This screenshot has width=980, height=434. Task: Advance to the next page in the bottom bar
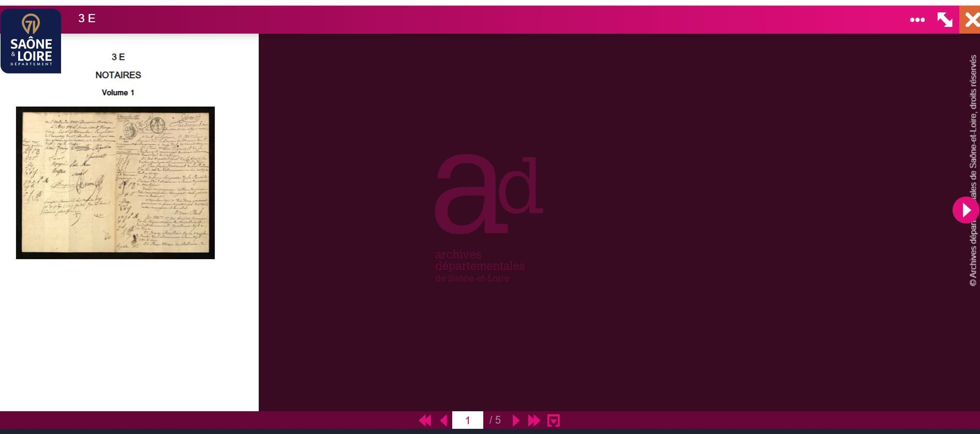(515, 421)
